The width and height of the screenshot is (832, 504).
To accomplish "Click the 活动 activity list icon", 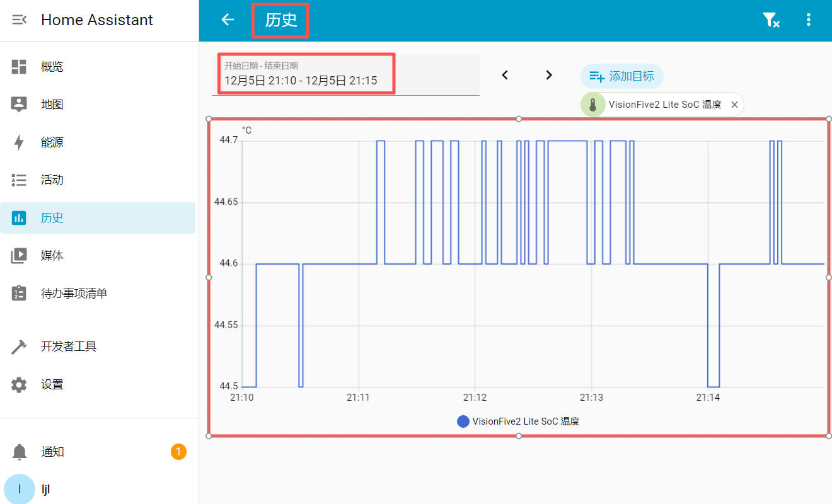I will tap(19, 180).
